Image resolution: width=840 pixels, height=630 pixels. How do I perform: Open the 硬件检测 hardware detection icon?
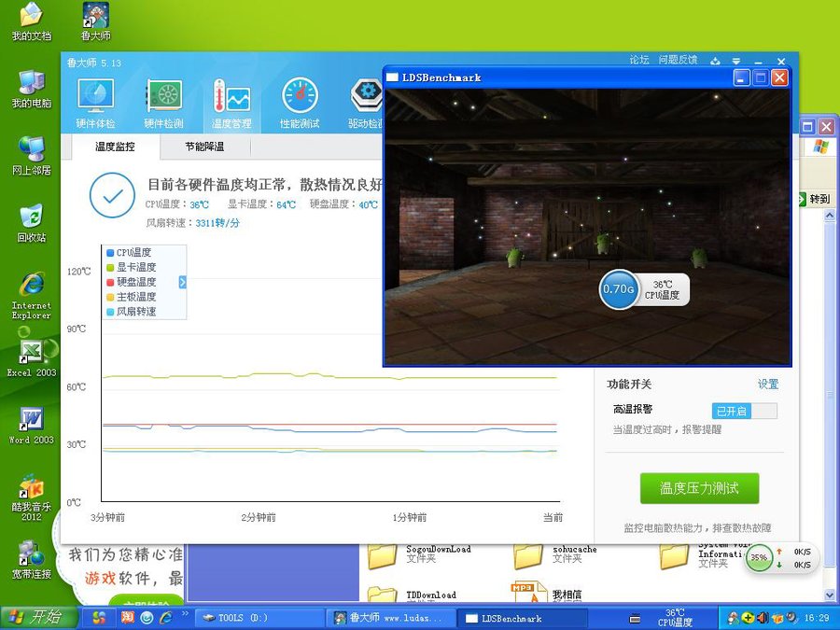coord(163,103)
